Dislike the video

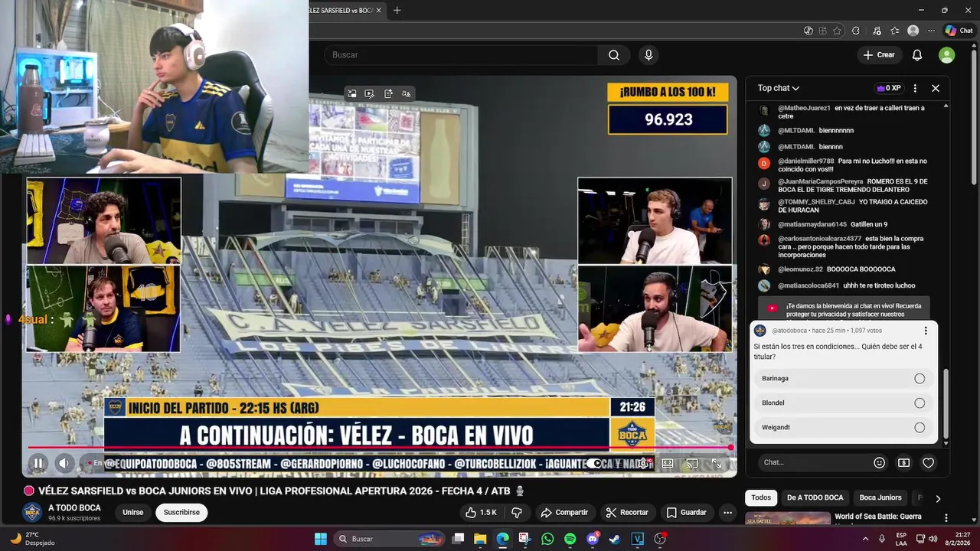pyautogui.click(x=517, y=513)
